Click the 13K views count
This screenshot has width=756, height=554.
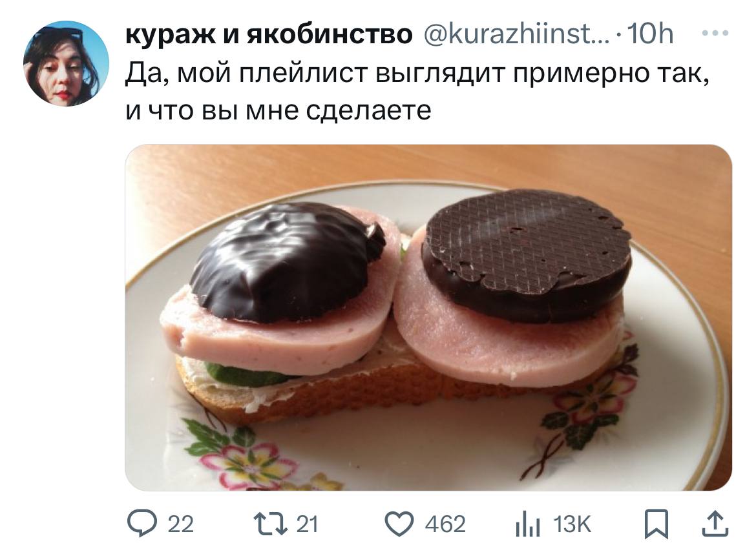572,524
